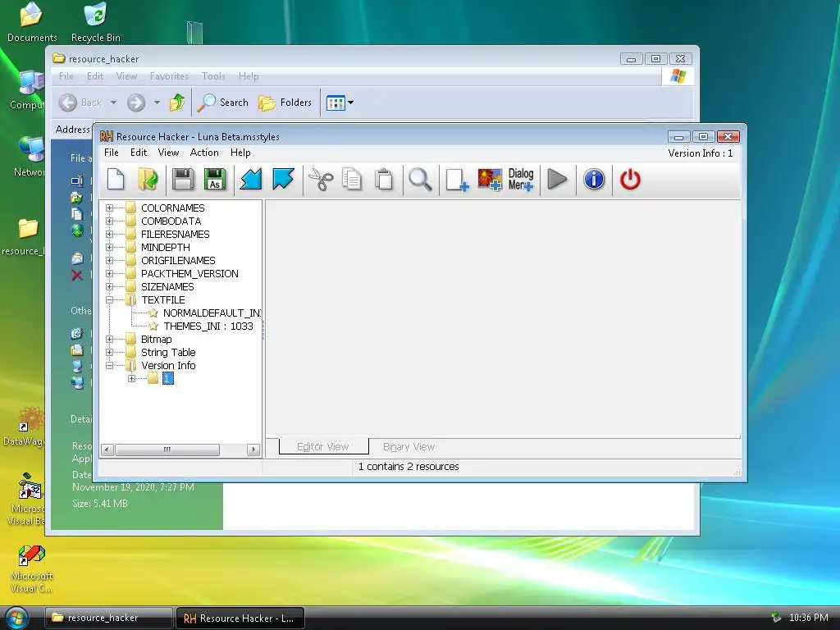Open Resource Hacker View menu
This screenshot has height=630, width=840.
coord(168,153)
